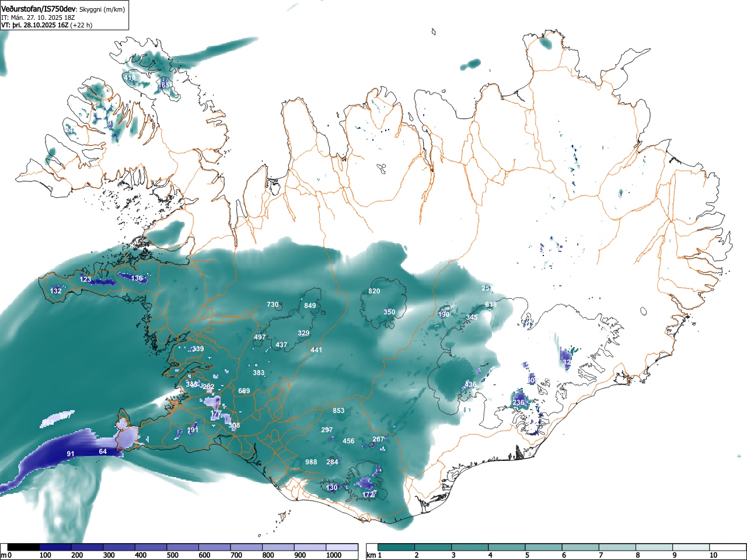The image size is (747, 560).
Task: Click visibility value '820' on the map
Action: coord(374,291)
